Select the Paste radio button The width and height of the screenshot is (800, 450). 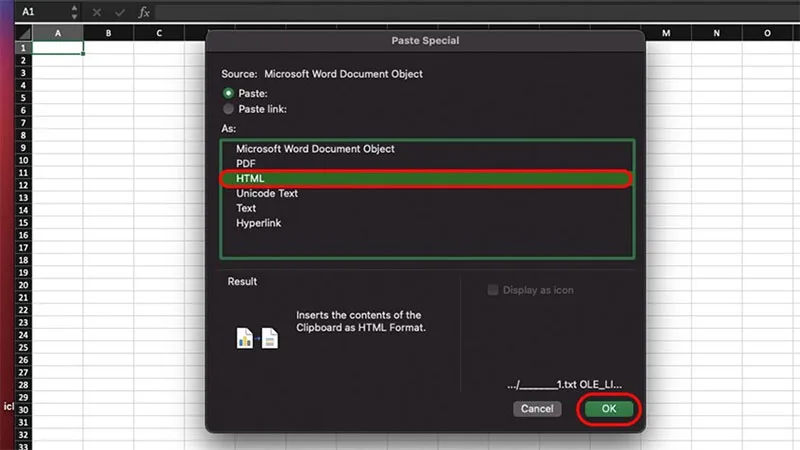tap(228, 93)
